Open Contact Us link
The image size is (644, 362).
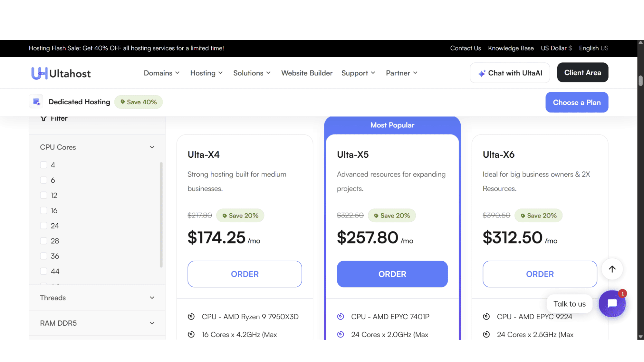(x=466, y=48)
